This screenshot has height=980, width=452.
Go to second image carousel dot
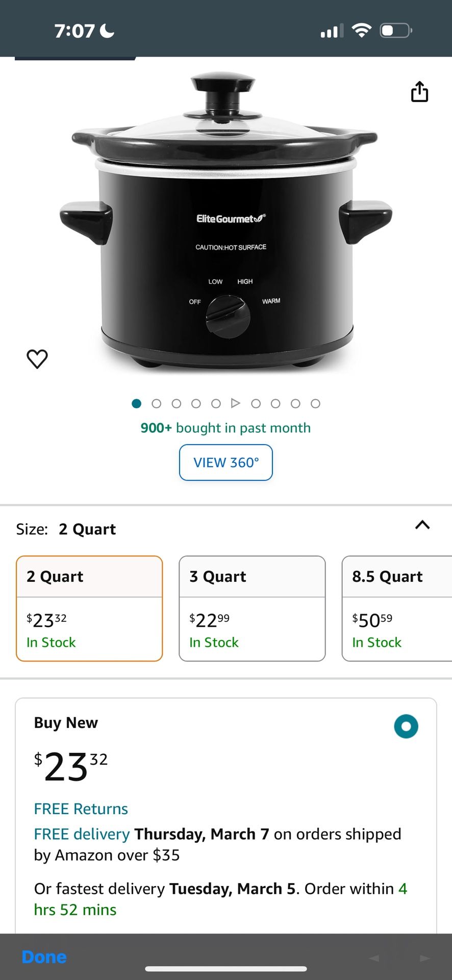coord(157,404)
